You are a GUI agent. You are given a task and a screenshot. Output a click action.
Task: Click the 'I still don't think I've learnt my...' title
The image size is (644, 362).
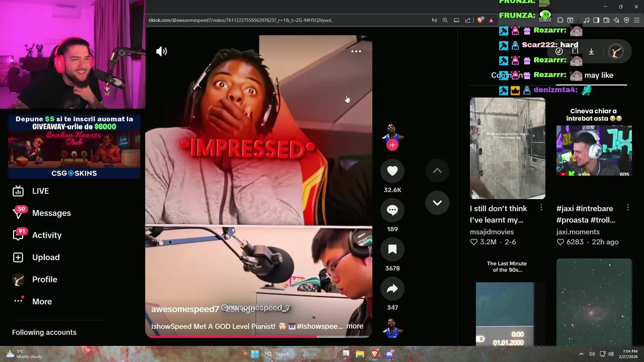point(499,214)
